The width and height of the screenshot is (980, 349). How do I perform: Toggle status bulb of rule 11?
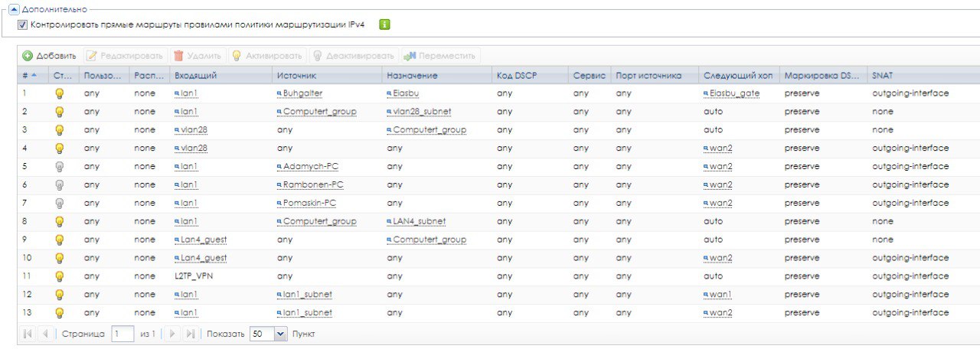point(60,276)
